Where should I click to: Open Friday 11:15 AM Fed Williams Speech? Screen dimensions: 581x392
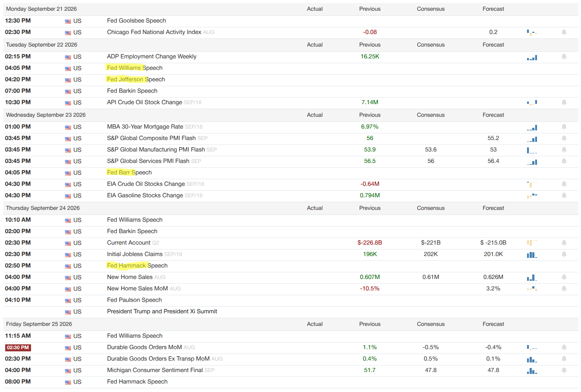(135, 336)
